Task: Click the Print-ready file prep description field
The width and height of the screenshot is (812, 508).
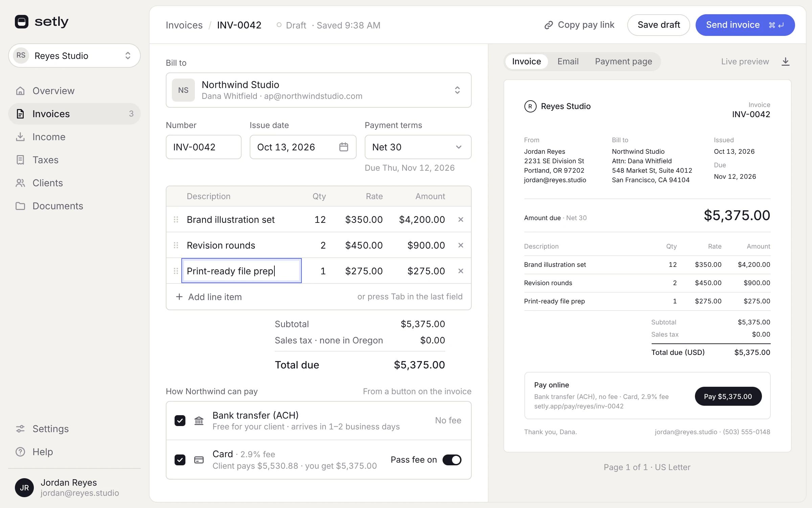Action: pyautogui.click(x=242, y=271)
